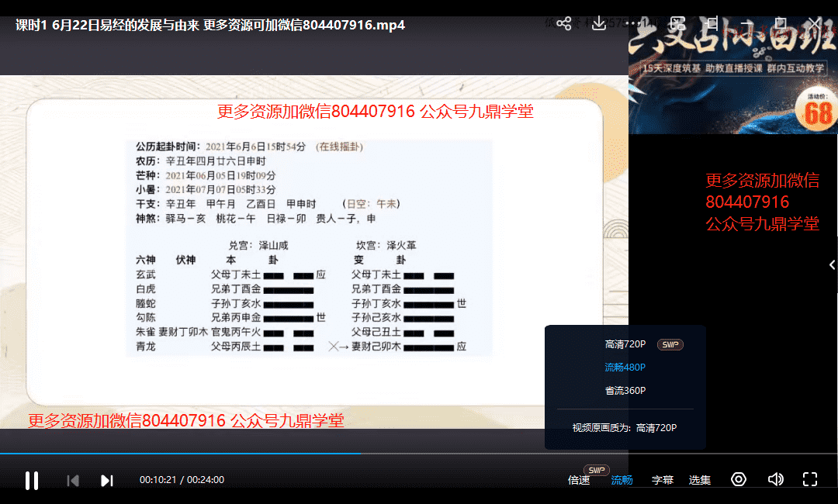Enter fullscreen mode
This screenshot has width=838, height=504.
[x=810, y=479]
